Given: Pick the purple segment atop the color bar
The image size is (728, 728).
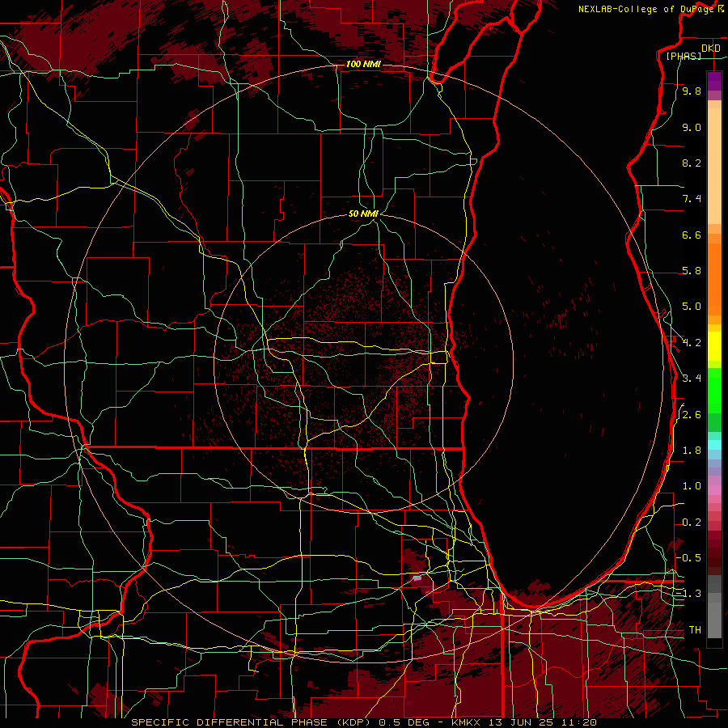Looking at the screenshot, I should tap(714, 81).
